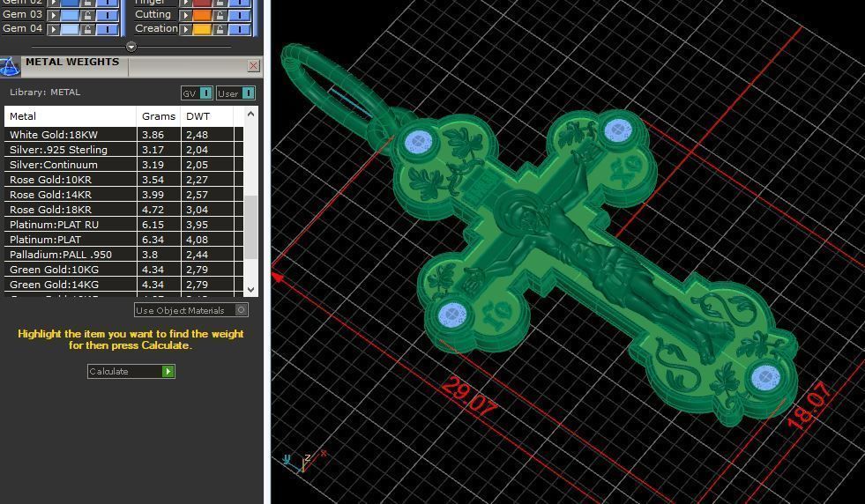Select the Silver:Continuum row
The height and width of the screenshot is (504, 865).
click(124, 164)
